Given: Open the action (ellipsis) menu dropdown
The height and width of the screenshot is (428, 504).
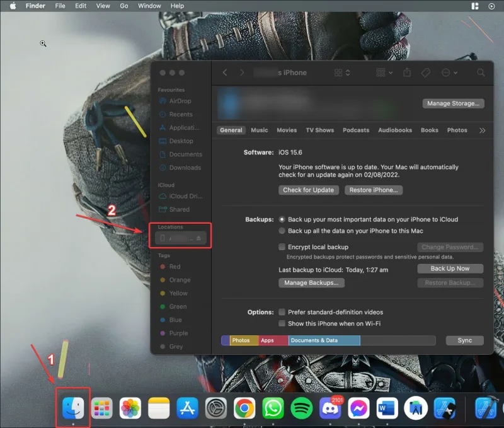Looking at the screenshot, I should pos(449,72).
